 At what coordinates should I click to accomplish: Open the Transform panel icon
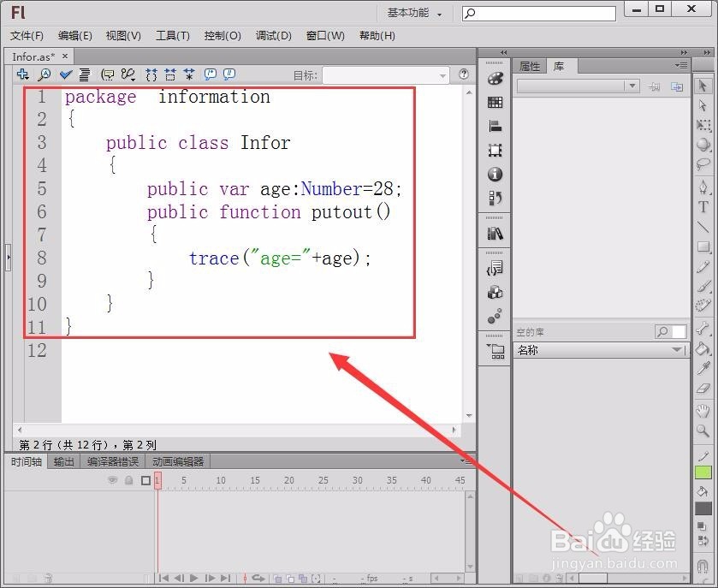coord(495,150)
